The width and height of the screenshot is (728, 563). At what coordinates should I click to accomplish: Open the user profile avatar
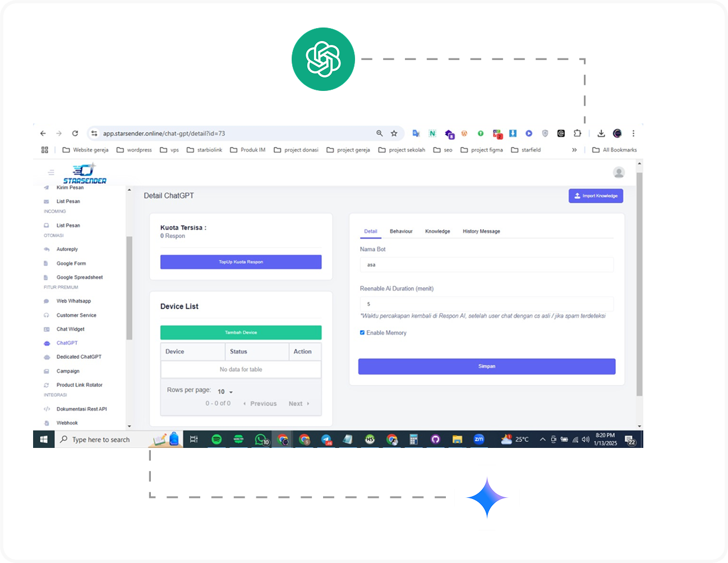pyautogui.click(x=619, y=172)
